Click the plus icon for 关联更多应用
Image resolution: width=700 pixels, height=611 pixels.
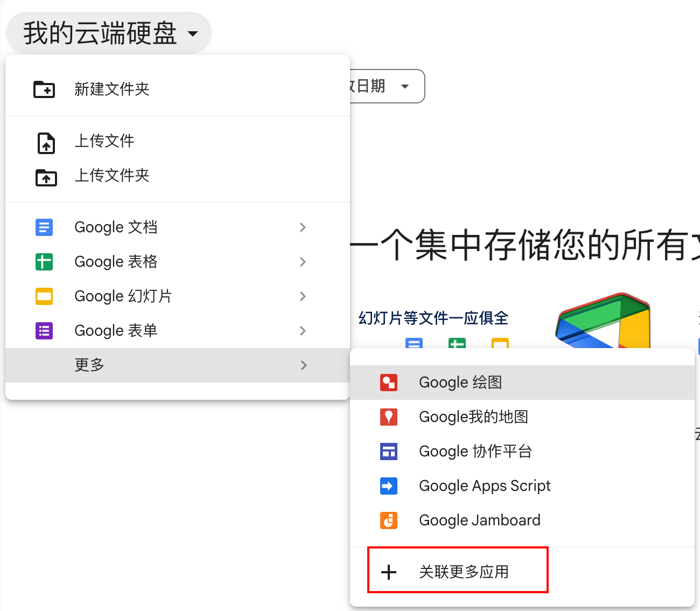389,572
